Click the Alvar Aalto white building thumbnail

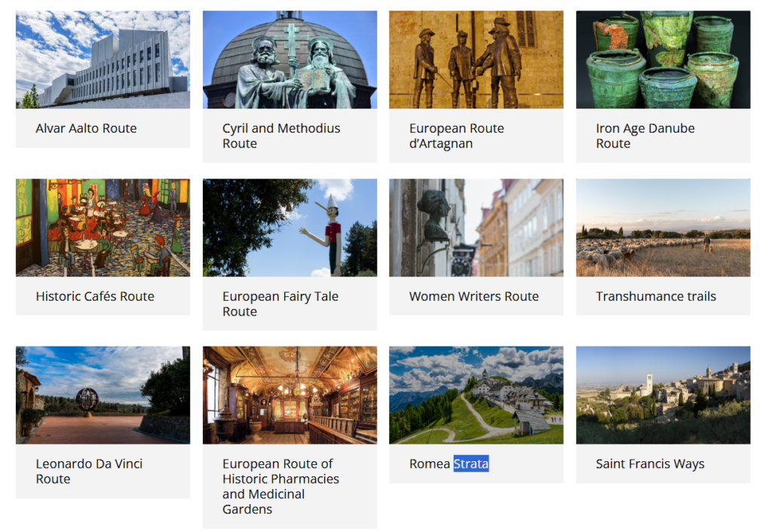click(x=103, y=60)
